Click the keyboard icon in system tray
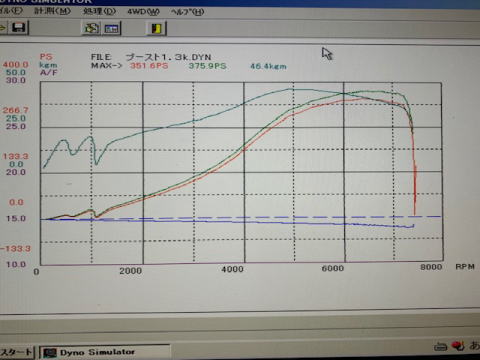480x360 pixels. [x=440, y=347]
